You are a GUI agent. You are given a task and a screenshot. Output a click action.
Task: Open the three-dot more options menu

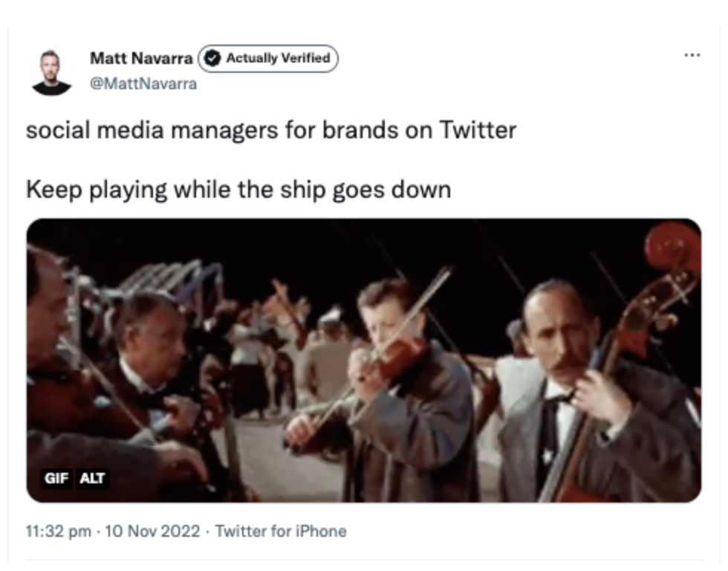692,55
